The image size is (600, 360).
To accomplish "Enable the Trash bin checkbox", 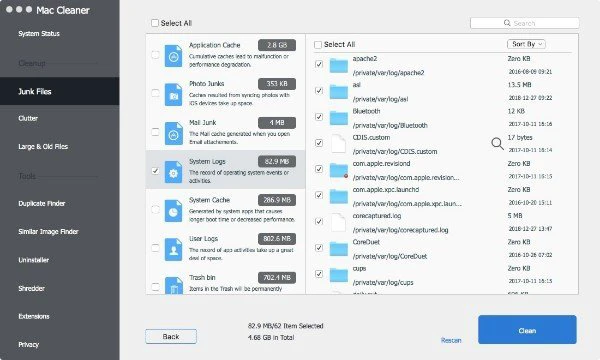I will click(x=155, y=287).
